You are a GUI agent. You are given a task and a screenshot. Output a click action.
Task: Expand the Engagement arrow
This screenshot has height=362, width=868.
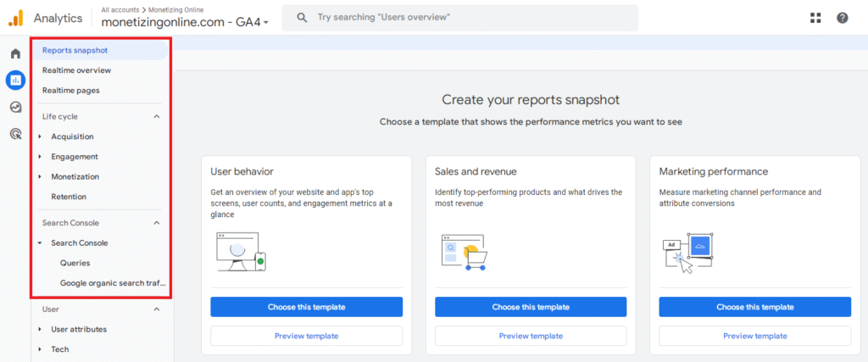pyautogui.click(x=40, y=157)
